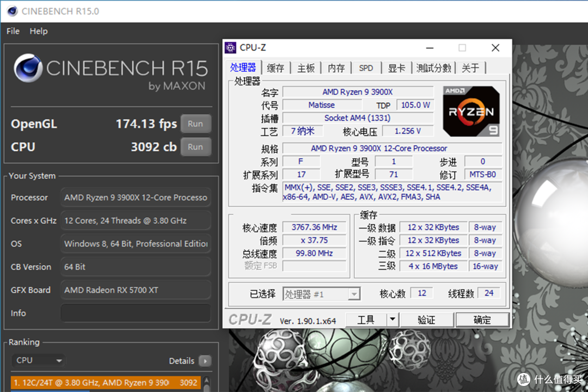Image resolution: width=588 pixels, height=392 pixels.
Task: Open Ranking Details arrow button
Action: coord(205,361)
